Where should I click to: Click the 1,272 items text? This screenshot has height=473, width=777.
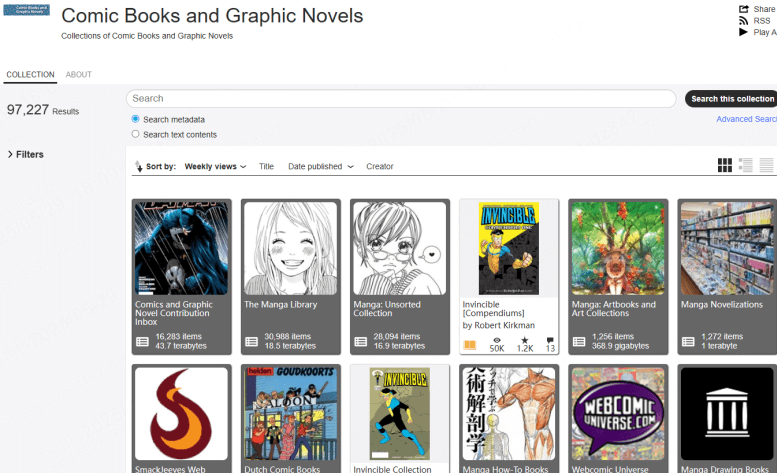[x=722, y=336]
